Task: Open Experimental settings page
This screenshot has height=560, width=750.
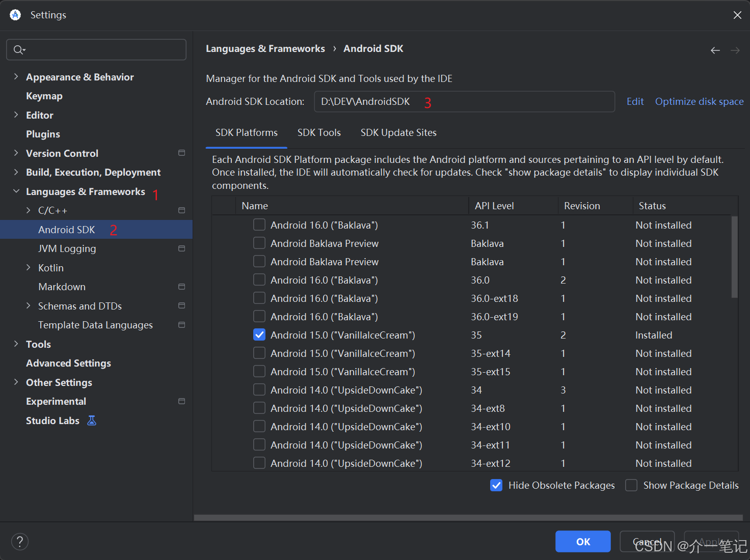Action: pos(56,401)
